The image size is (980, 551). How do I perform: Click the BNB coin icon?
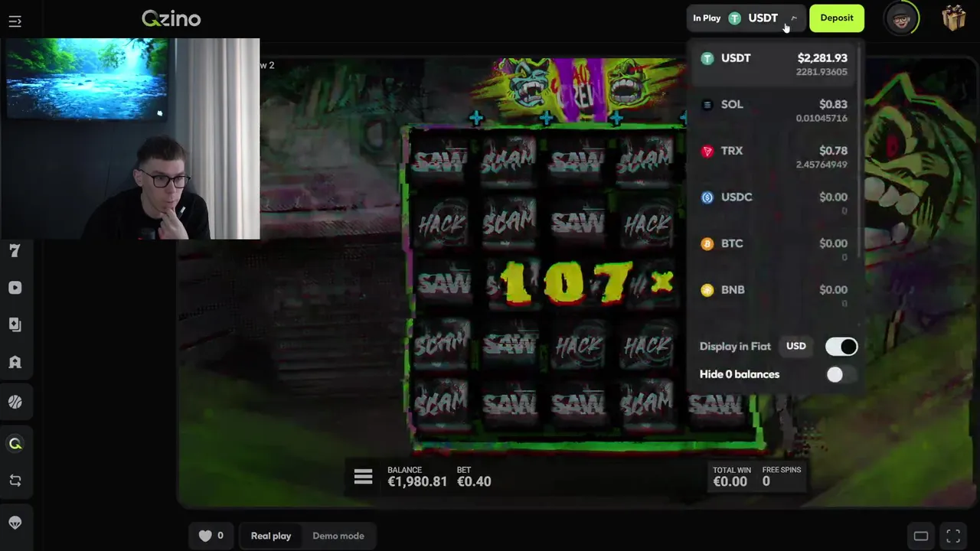coord(707,290)
